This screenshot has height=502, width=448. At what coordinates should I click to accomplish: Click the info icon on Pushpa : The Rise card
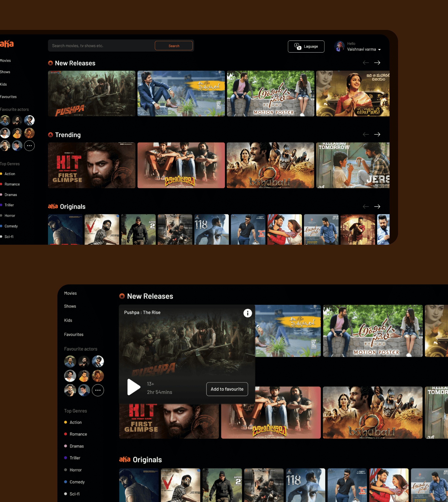[248, 313]
